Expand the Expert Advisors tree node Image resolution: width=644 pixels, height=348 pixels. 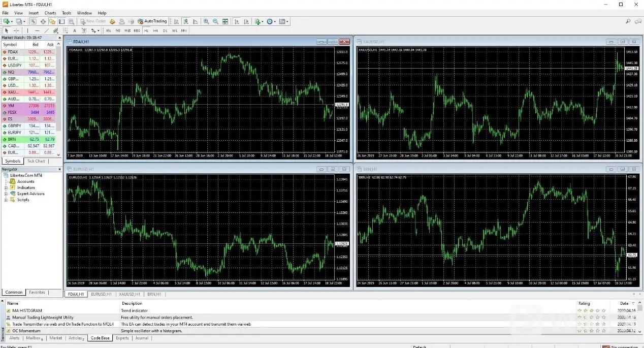coord(6,194)
